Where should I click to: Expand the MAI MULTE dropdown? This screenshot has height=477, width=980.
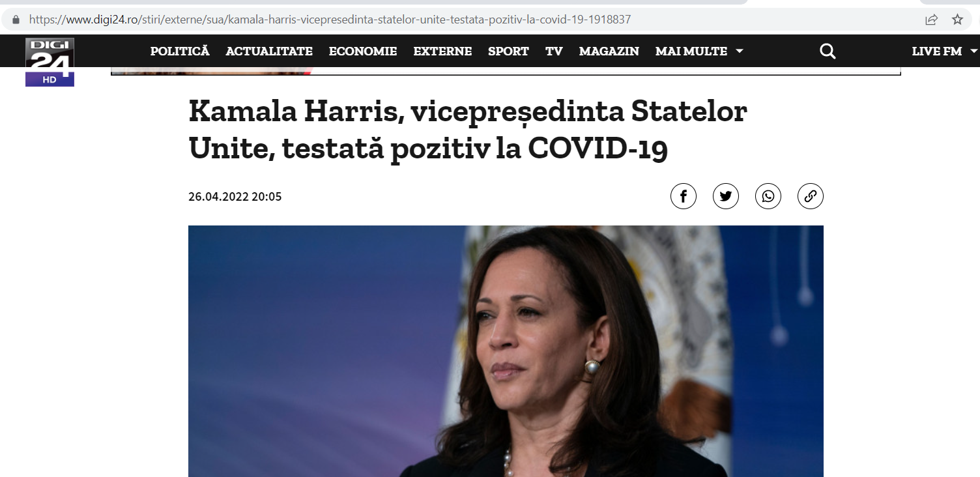point(699,51)
